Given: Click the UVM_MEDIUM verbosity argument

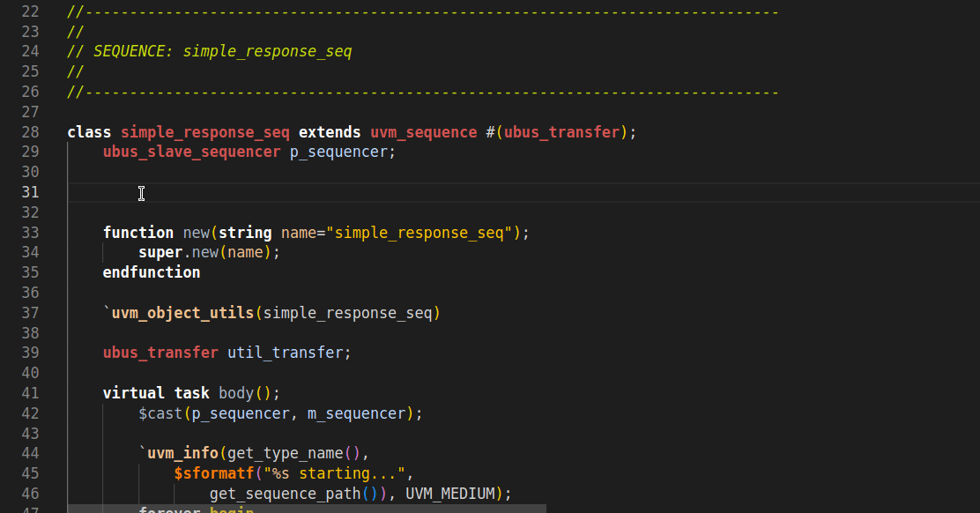Looking at the screenshot, I should pos(449,493).
